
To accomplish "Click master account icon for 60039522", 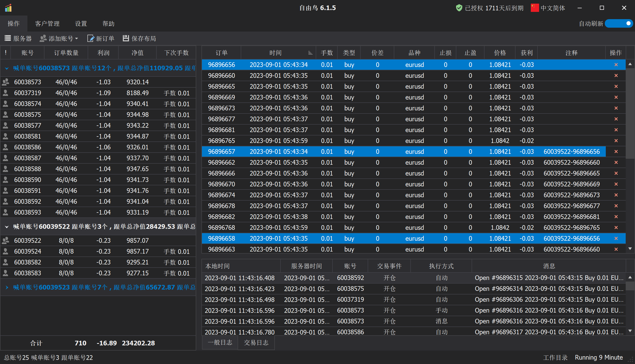I will (6, 240).
